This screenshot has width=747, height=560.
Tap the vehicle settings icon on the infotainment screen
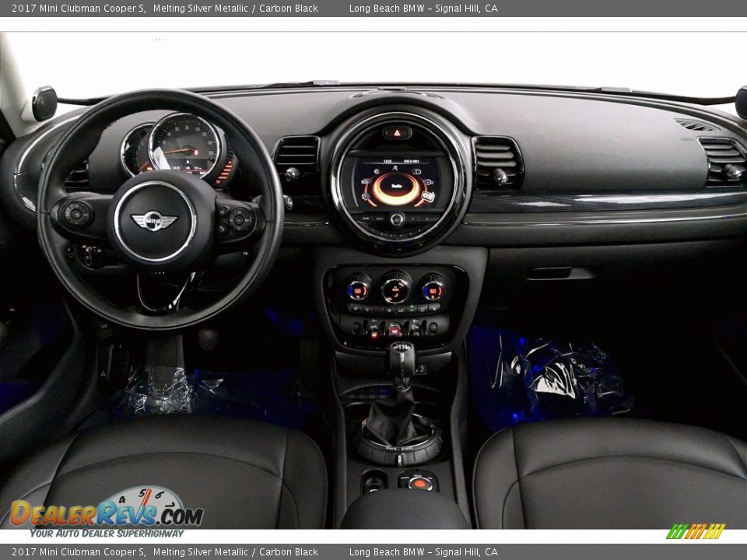(366, 181)
